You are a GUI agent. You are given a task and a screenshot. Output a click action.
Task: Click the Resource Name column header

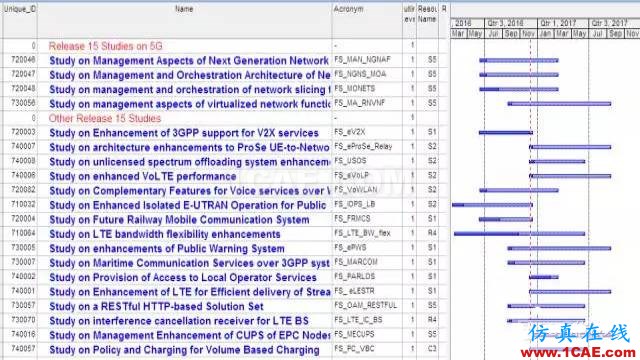tap(427, 14)
